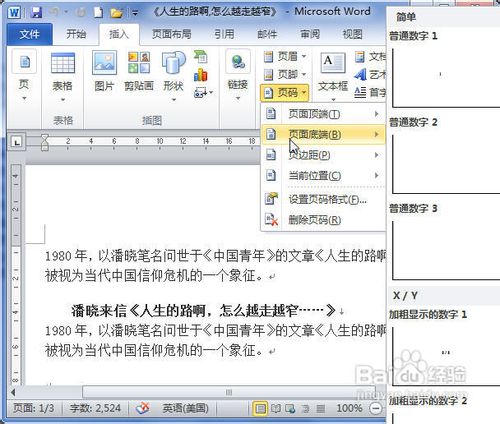Select 删除页码(R) to remove page numbers
Viewport: 500px width, 424px height.
click(x=323, y=220)
